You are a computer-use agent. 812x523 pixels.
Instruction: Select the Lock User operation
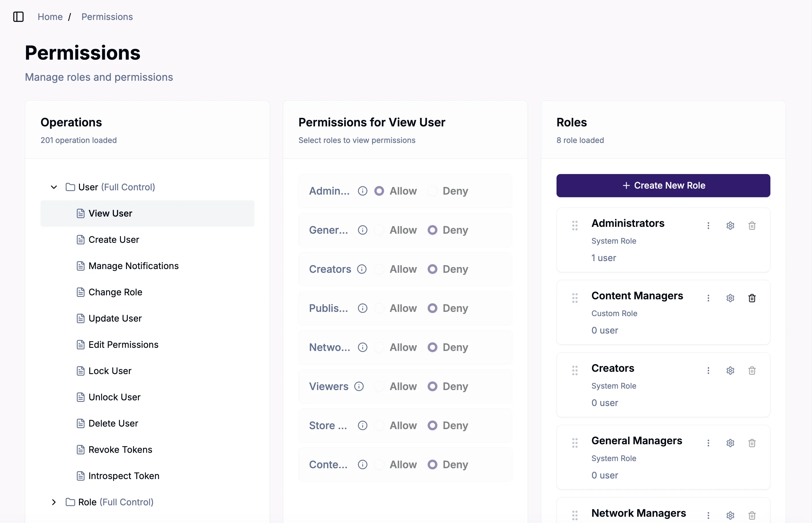(x=147, y=371)
